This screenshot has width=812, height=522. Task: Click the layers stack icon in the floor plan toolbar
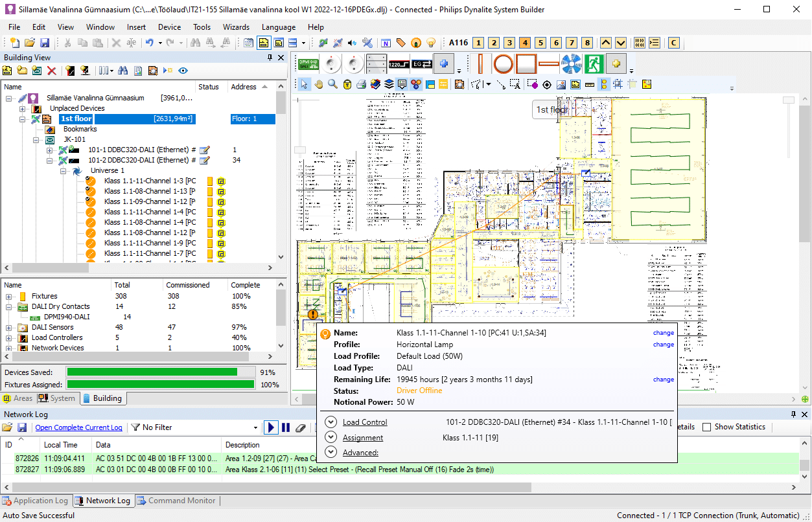389,84
